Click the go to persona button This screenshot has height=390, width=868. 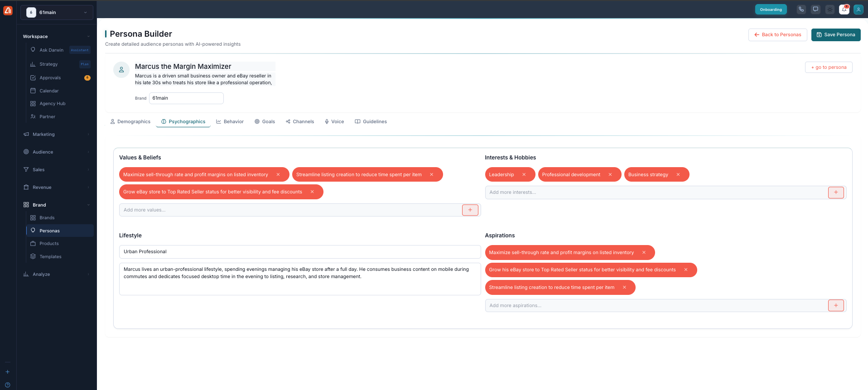[829, 67]
